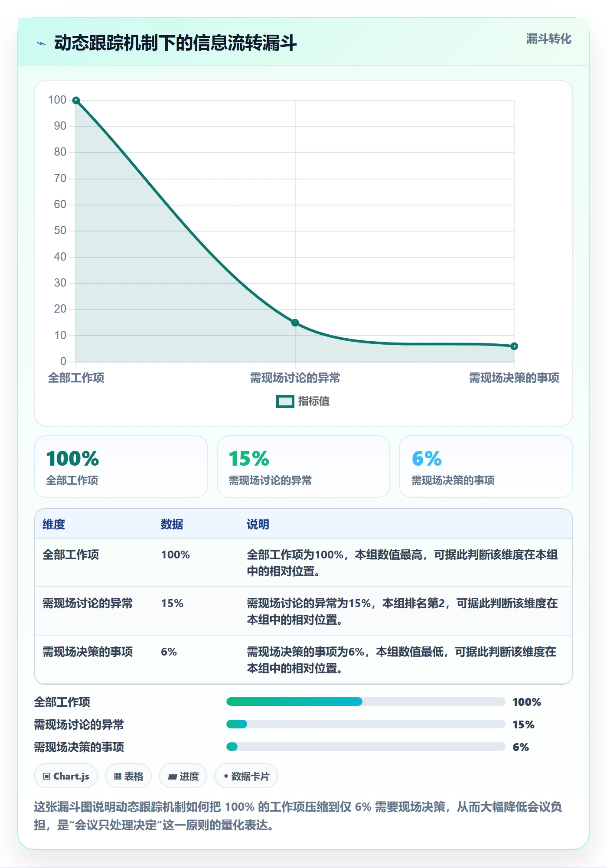Click the lightning icon beside the title
Viewport: 607px width, 868px height.
(41, 43)
